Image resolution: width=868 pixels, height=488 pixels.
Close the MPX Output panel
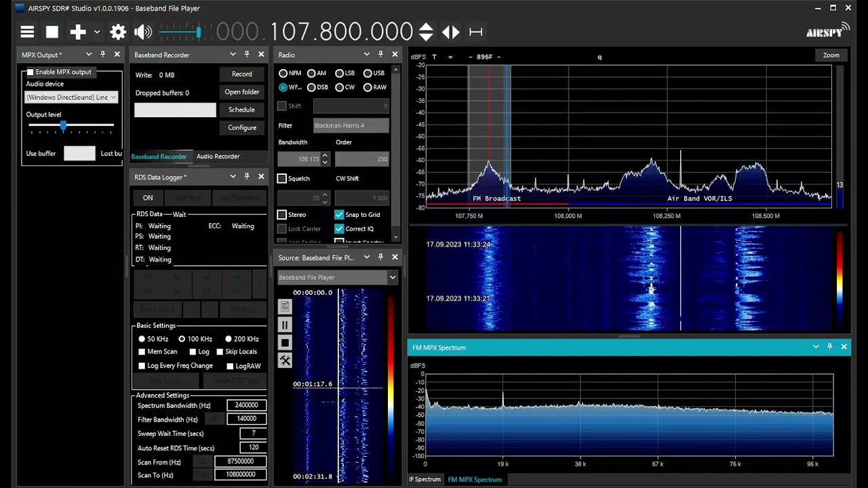tap(117, 55)
